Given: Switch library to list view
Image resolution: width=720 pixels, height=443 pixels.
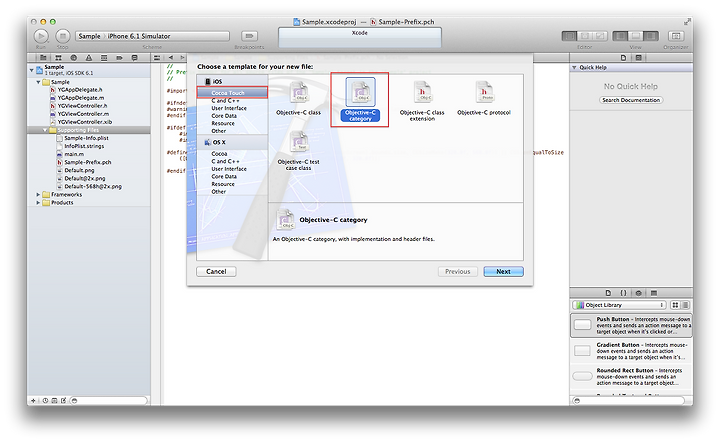Looking at the screenshot, I should pos(686,305).
